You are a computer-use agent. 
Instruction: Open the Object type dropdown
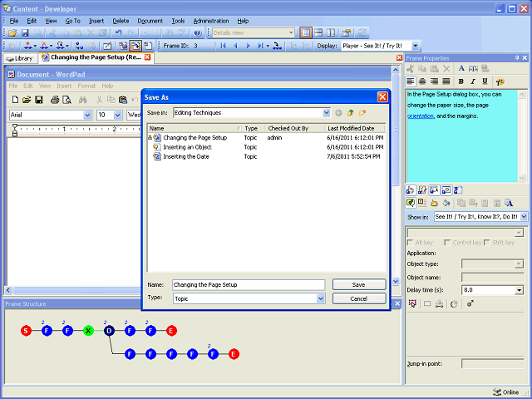[519, 264]
